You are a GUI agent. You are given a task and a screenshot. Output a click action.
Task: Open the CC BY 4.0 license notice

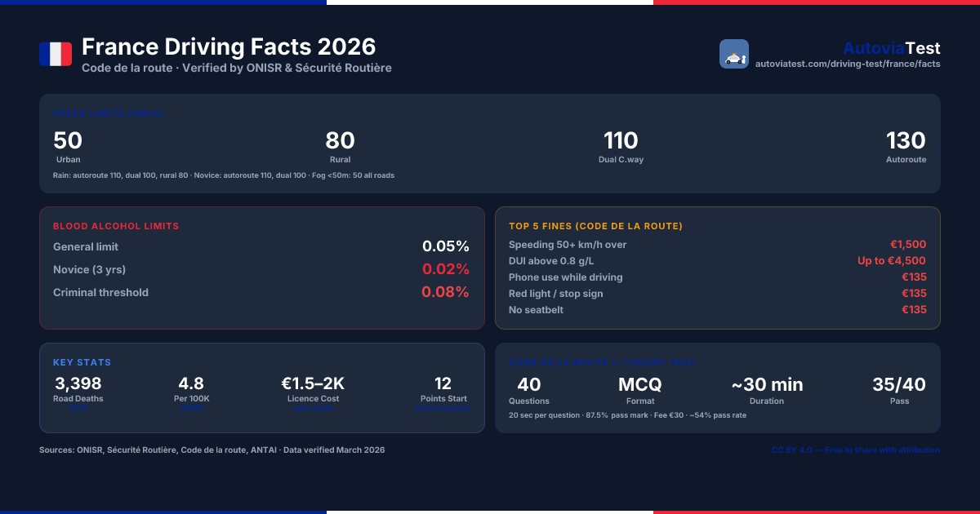(x=856, y=450)
